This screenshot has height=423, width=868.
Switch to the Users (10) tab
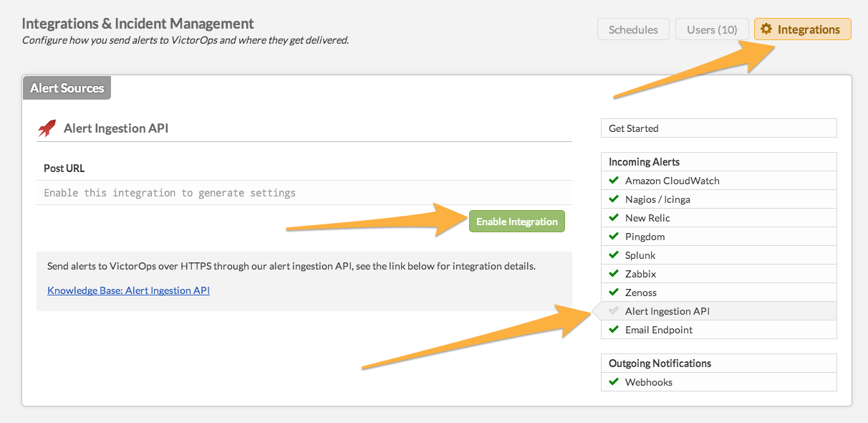712,29
